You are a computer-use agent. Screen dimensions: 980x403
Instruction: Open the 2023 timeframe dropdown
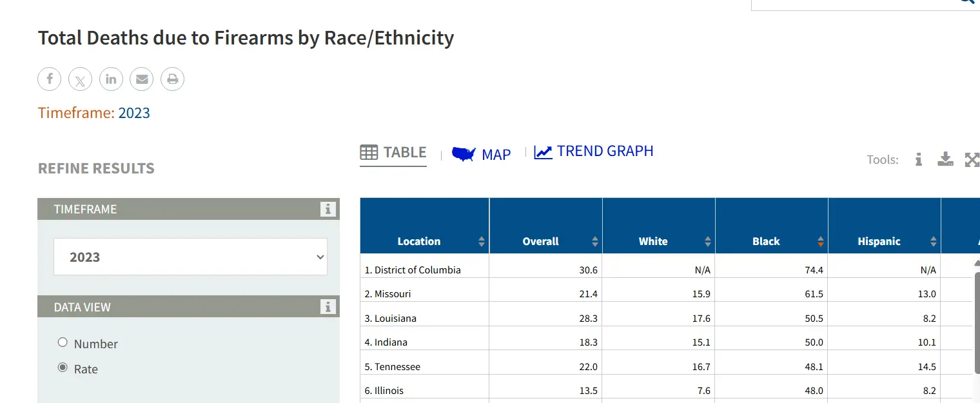point(190,257)
